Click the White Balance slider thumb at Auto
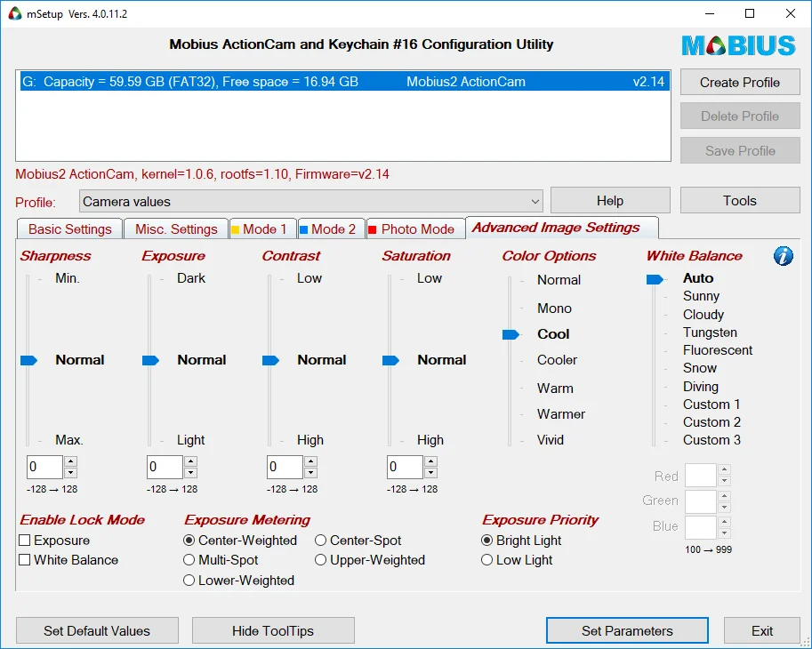Viewport: 812px width, 649px height. coord(655,279)
